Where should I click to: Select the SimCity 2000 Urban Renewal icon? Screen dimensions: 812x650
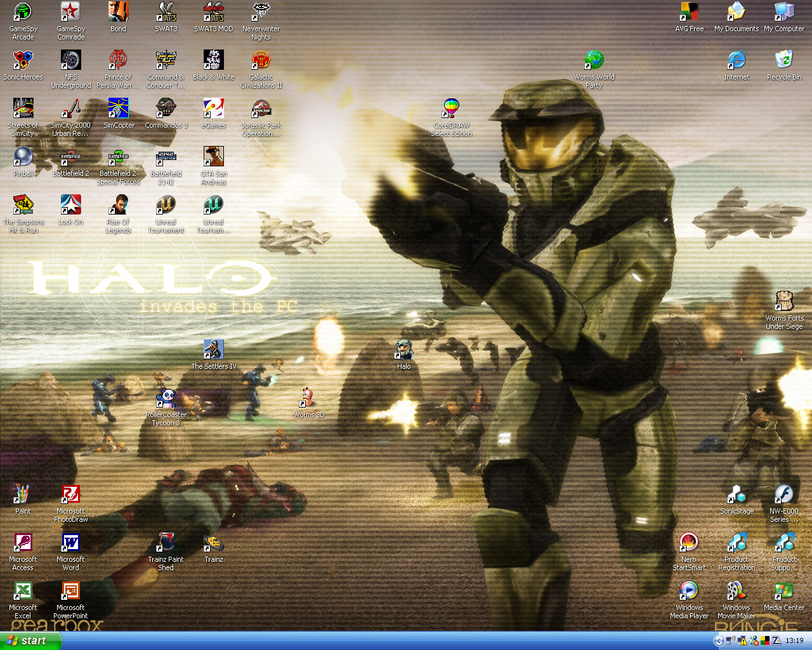(70, 117)
